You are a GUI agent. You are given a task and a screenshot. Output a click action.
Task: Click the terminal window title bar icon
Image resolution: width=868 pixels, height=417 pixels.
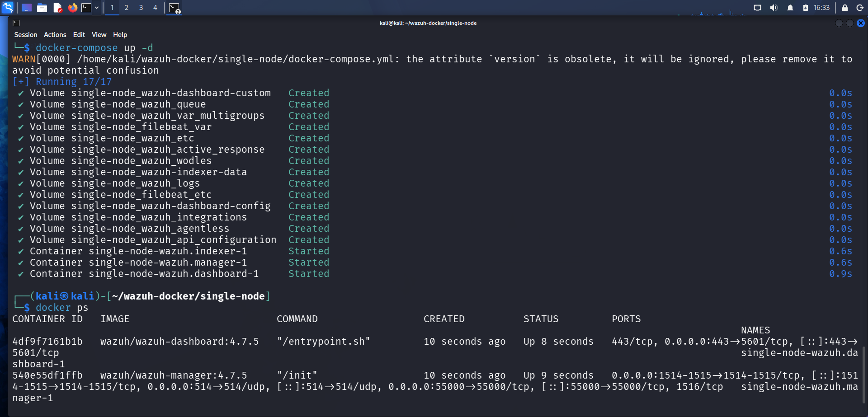pyautogui.click(x=16, y=23)
